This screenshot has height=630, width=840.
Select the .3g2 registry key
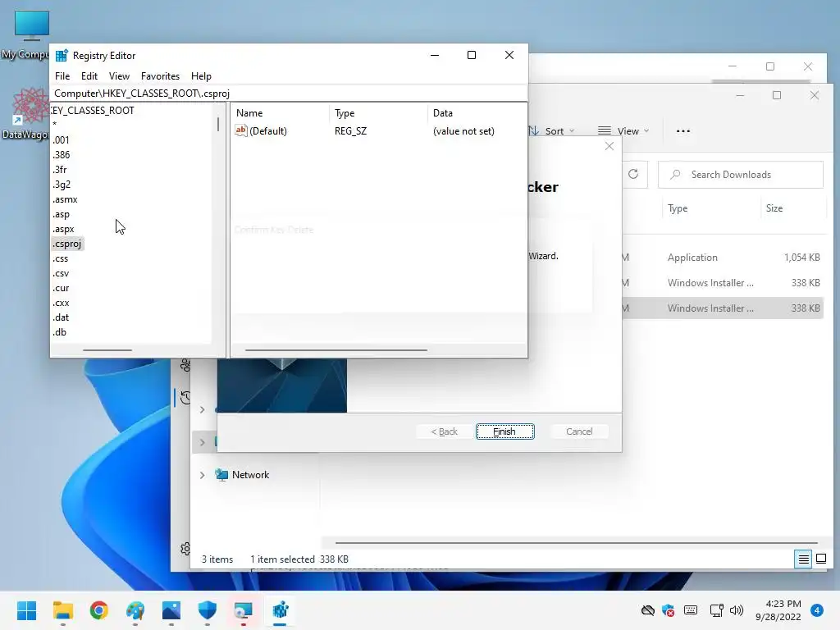point(62,185)
